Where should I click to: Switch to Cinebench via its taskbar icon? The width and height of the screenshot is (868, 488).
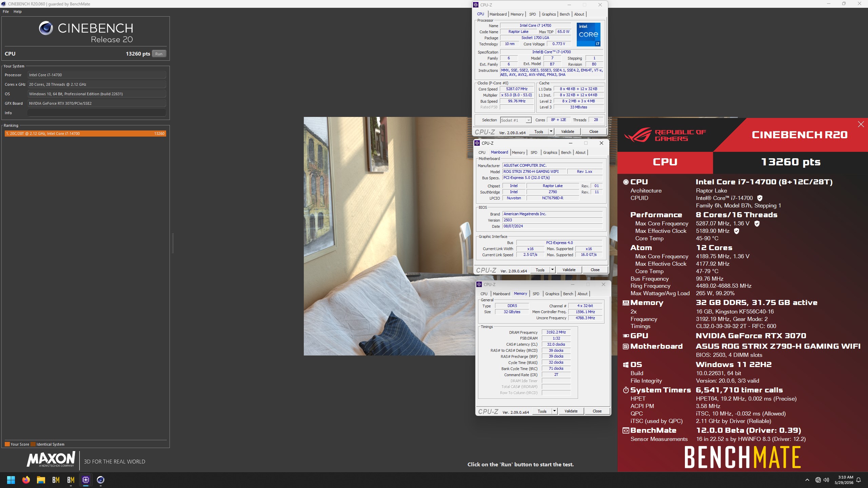101,480
